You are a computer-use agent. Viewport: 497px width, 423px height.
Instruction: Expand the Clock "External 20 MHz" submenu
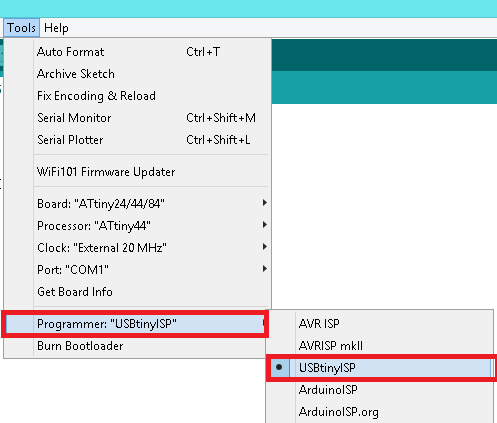tap(138, 248)
